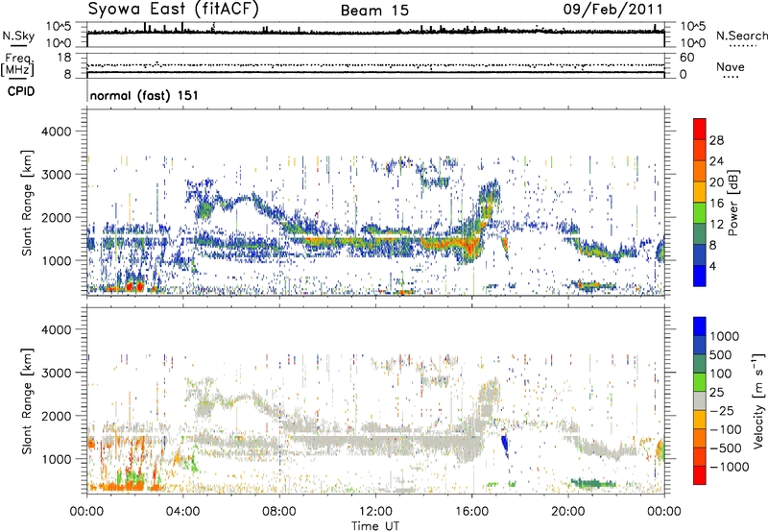Click the 'Time UT' axis title
This screenshot has width=768, height=532.
point(375,526)
